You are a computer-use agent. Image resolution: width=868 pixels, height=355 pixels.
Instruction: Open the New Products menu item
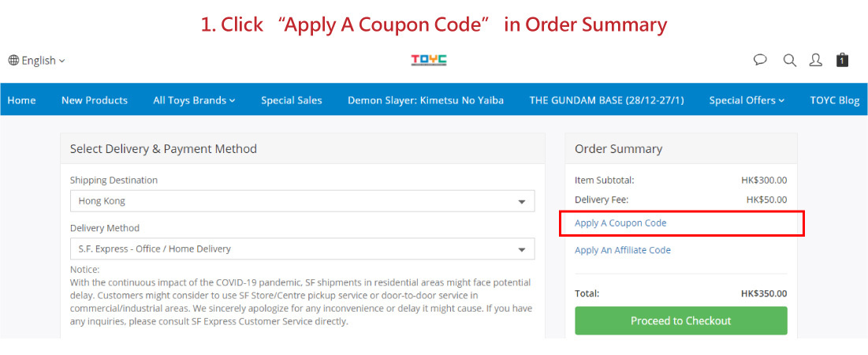click(x=95, y=100)
